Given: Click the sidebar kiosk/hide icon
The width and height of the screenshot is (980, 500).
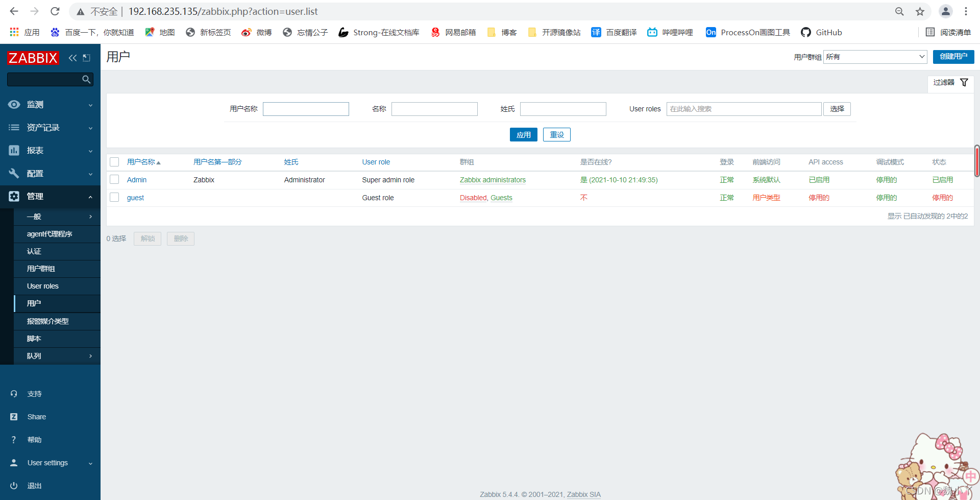Looking at the screenshot, I should click(87, 58).
